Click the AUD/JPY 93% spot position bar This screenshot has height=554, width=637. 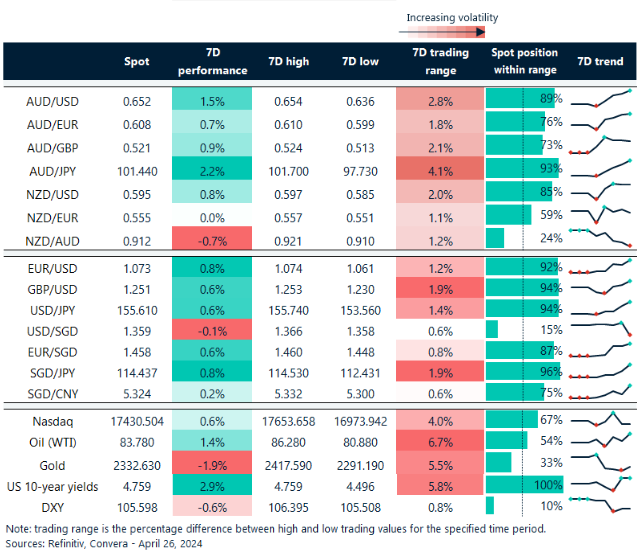(522, 169)
